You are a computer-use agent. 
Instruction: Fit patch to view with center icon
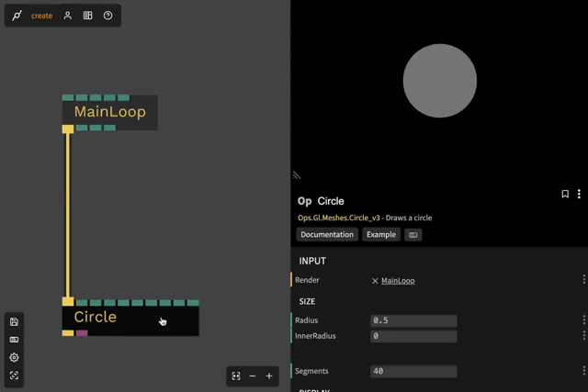point(236,375)
